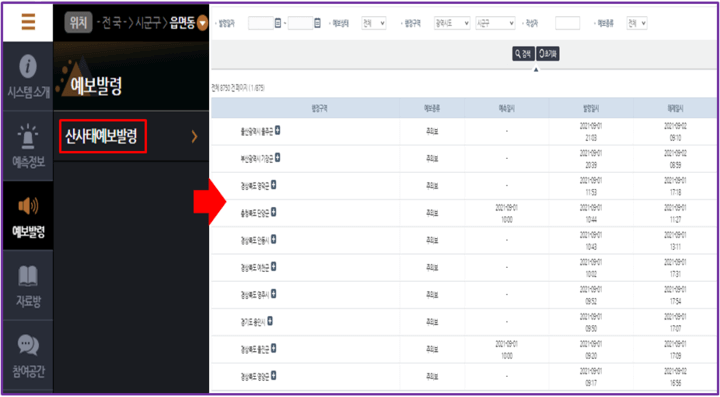Expand plus icon for 경기도 용인시 row
This screenshot has height=397, width=720.
[270, 321]
